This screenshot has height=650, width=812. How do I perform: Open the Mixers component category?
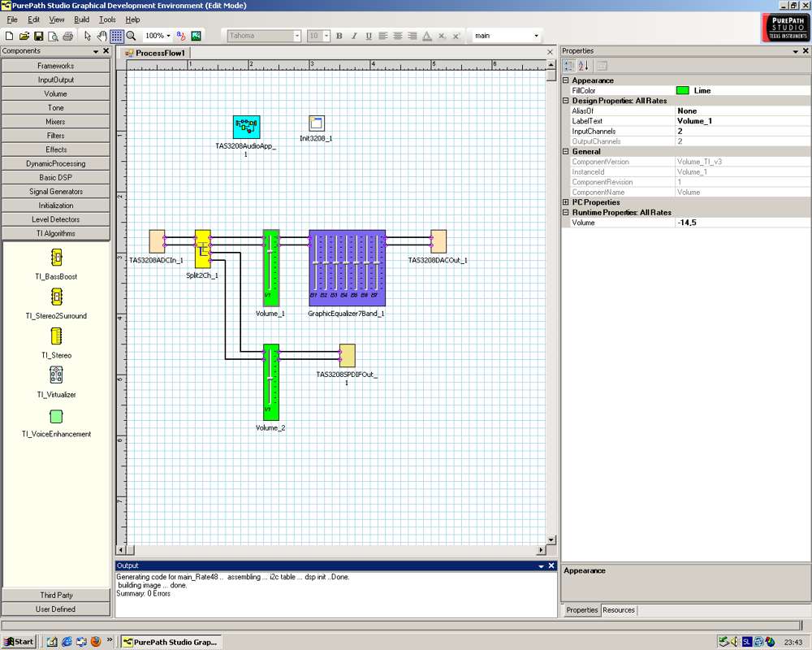tap(56, 122)
